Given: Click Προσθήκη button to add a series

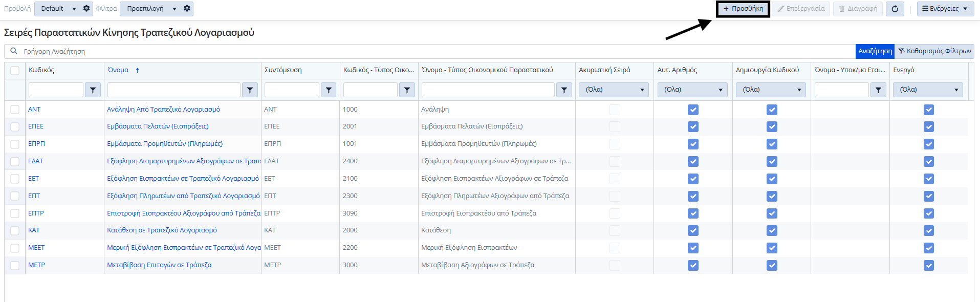Looking at the screenshot, I should (743, 9).
